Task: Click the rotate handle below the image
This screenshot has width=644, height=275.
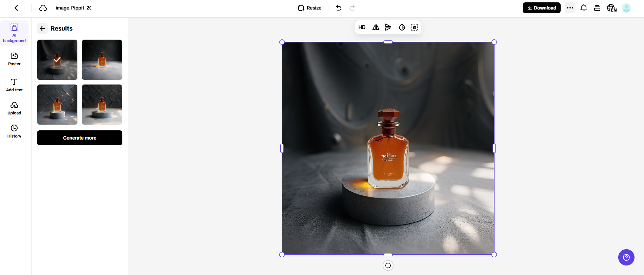Action: (388, 265)
